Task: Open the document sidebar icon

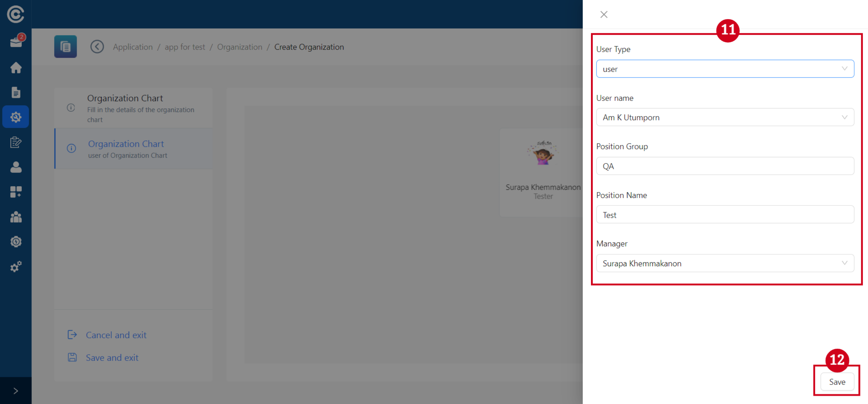Action: point(16,92)
